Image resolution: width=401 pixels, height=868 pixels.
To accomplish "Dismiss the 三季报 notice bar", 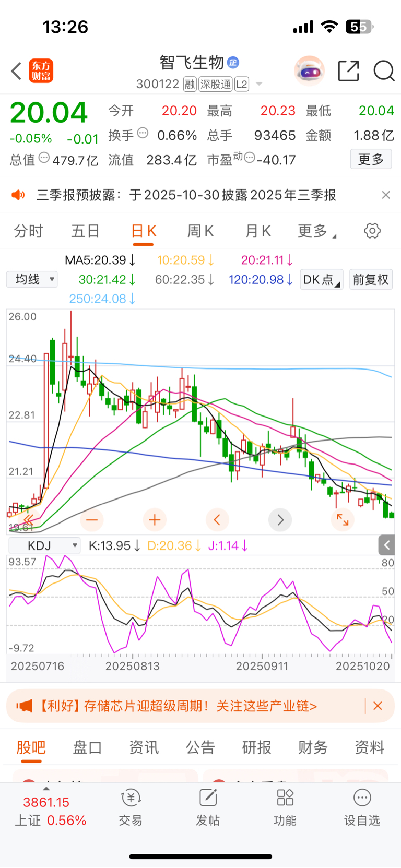I will pos(386,195).
